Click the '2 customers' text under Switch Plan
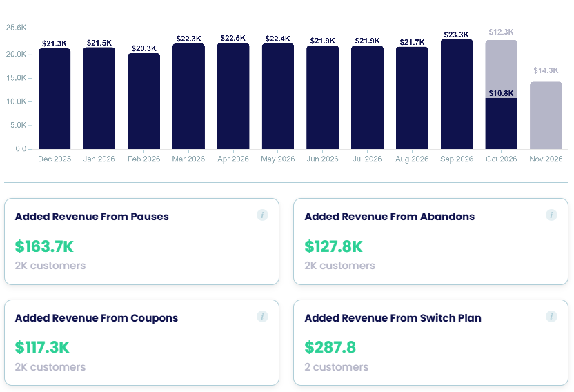 click(x=337, y=367)
